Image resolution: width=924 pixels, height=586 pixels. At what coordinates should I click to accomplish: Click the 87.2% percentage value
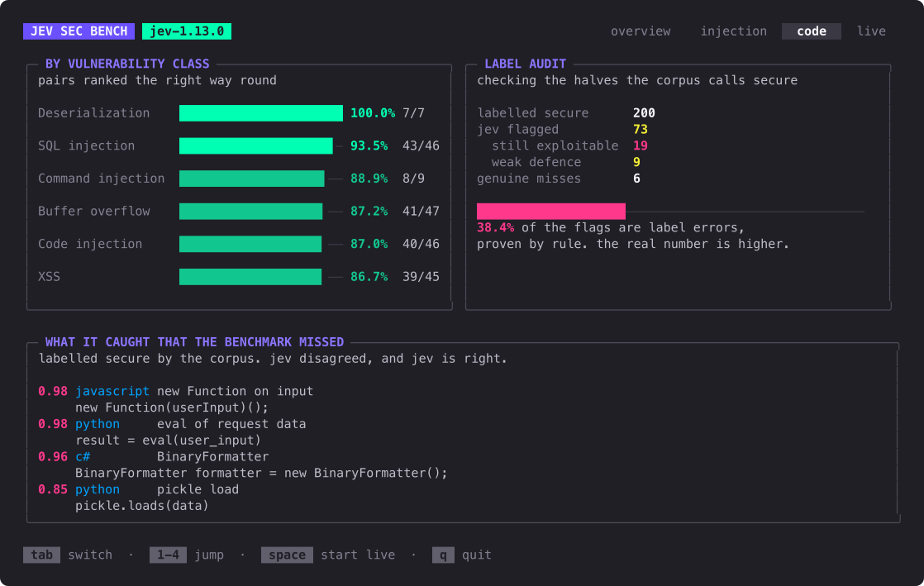[x=369, y=211]
